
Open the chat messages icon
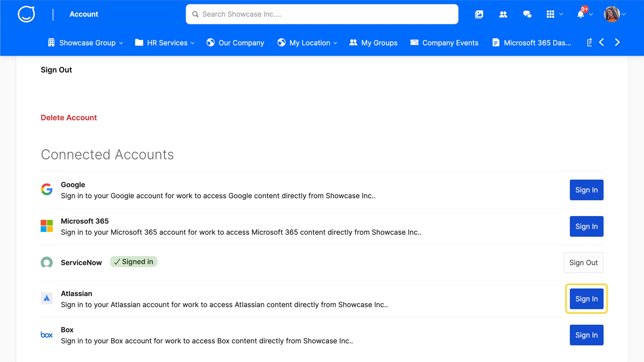tap(527, 14)
